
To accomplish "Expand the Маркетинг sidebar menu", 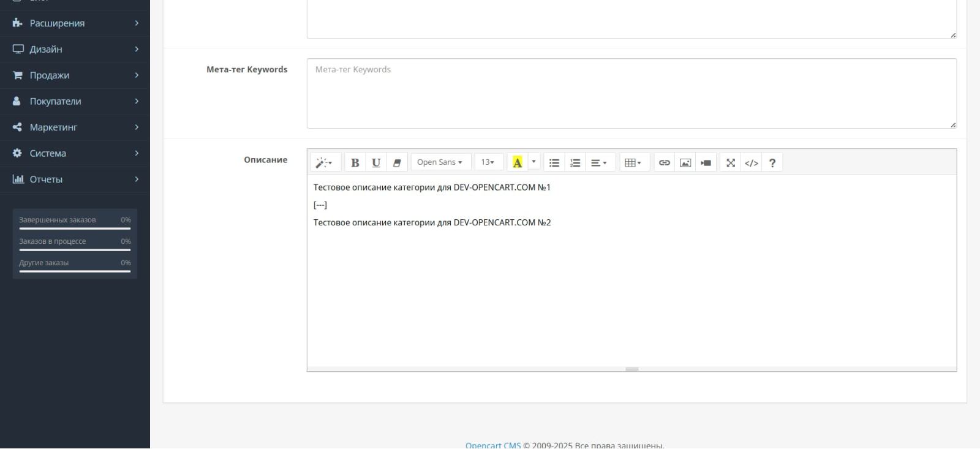I will coord(75,127).
